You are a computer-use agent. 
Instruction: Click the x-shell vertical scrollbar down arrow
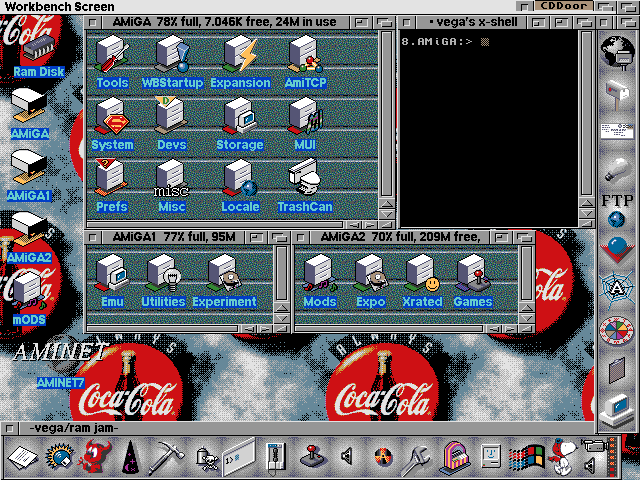587,213
